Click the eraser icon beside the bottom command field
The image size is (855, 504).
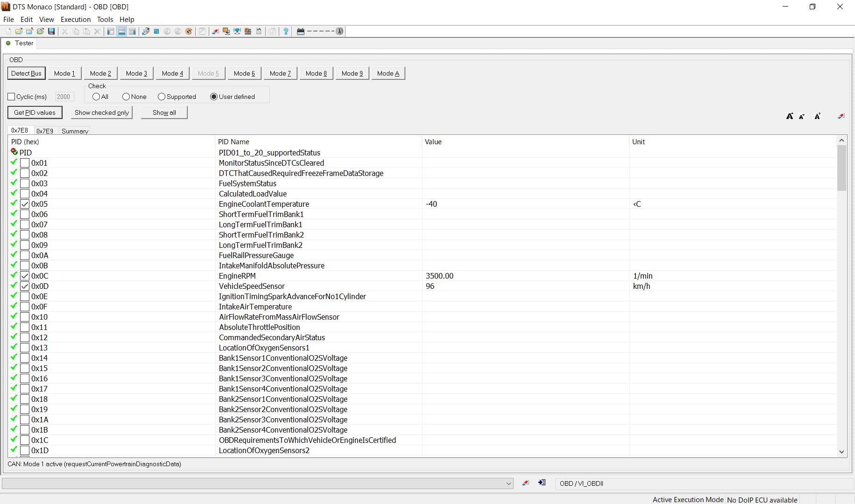click(x=526, y=483)
